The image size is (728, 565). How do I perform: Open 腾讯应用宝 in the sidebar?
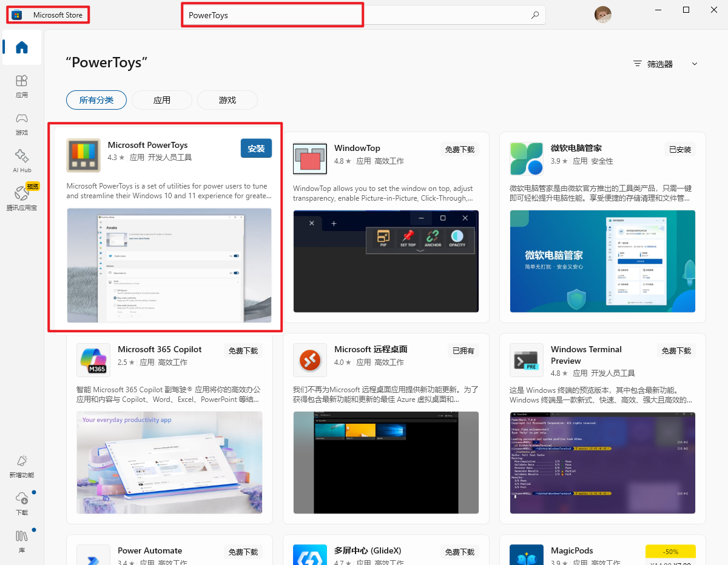point(22,198)
